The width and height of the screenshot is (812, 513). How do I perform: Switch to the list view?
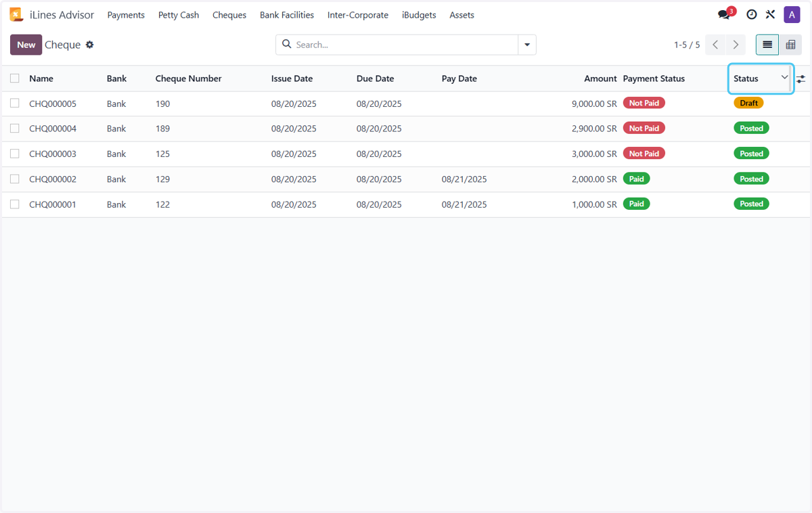(x=767, y=45)
